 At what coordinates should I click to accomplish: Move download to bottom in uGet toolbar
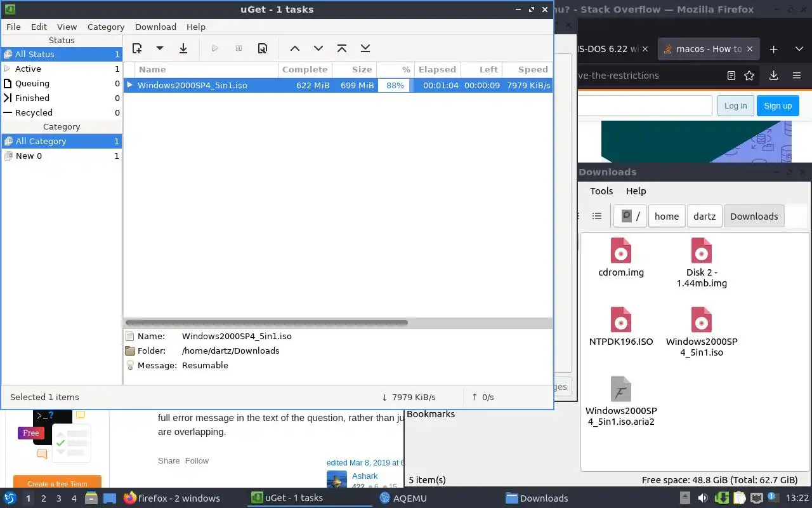(x=365, y=48)
